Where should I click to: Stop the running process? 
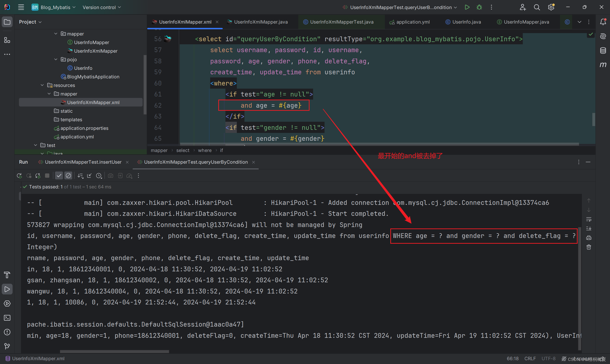(47, 176)
